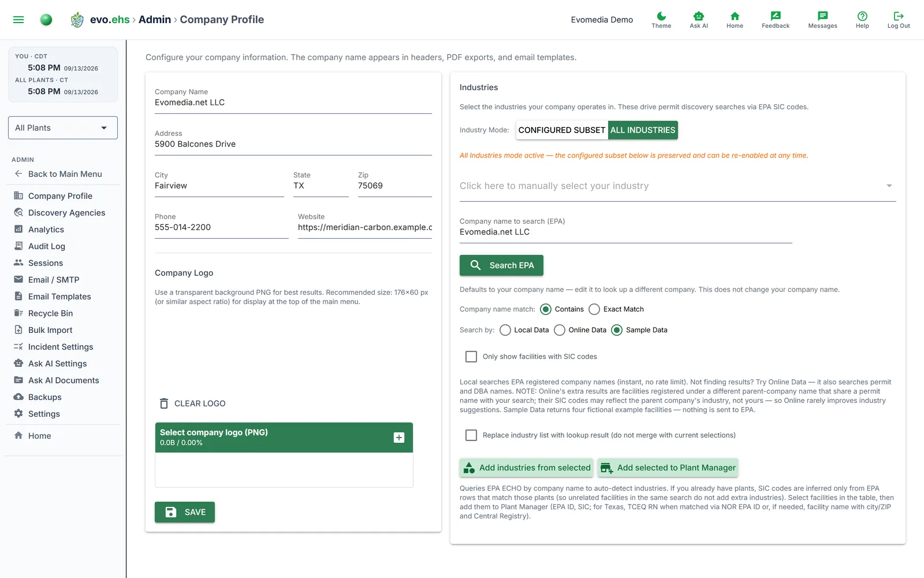
Task: Select Sample Data search option
Action: click(617, 330)
